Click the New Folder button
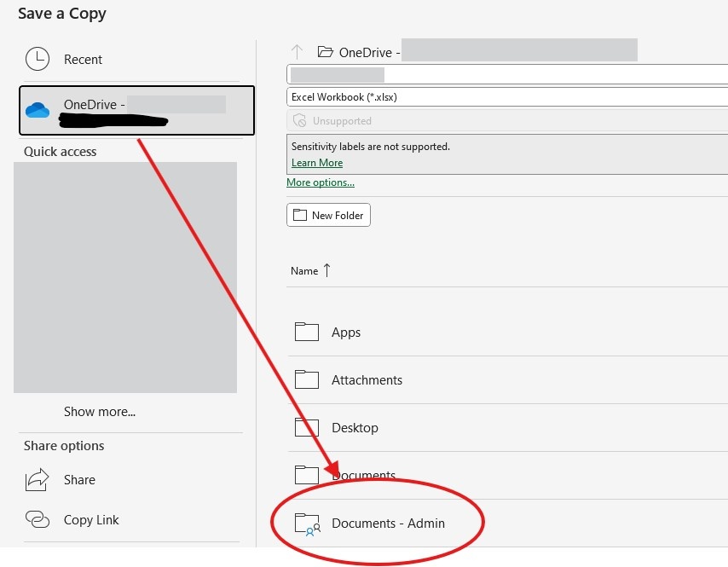The width and height of the screenshot is (728, 567). coord(328,215)
